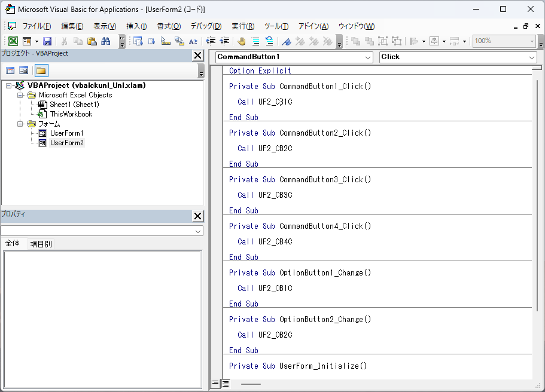Click View Code icon in project panel
This screenshot has height=392, width=545.
coord(10,71)
